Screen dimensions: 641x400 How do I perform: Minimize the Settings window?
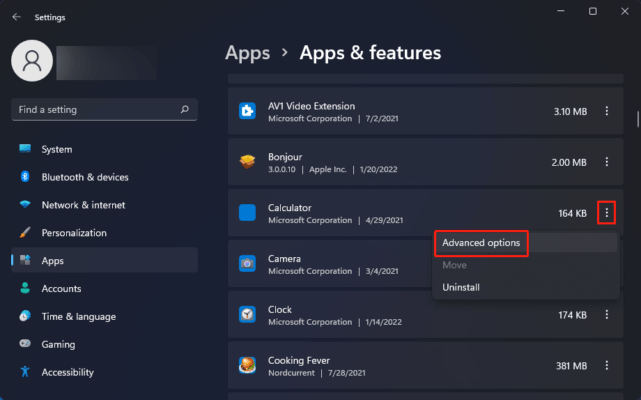pyautogui.click(x=561, y=11)
